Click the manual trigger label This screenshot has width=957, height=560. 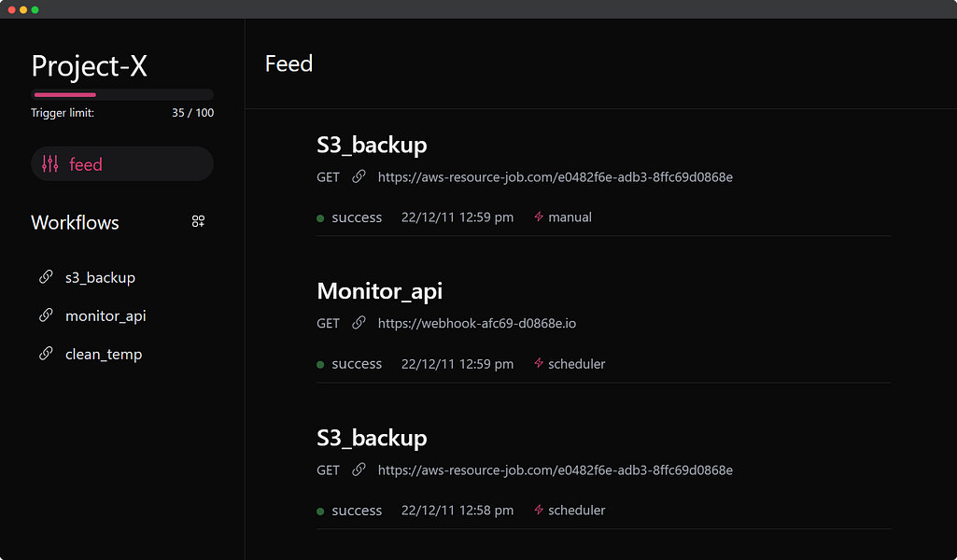570,217
